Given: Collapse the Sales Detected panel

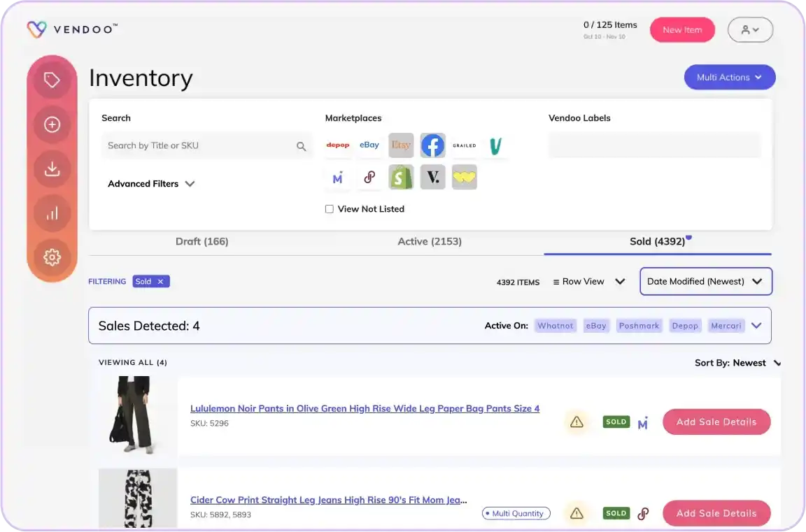Looking at the screenshot, I should 756,325.
